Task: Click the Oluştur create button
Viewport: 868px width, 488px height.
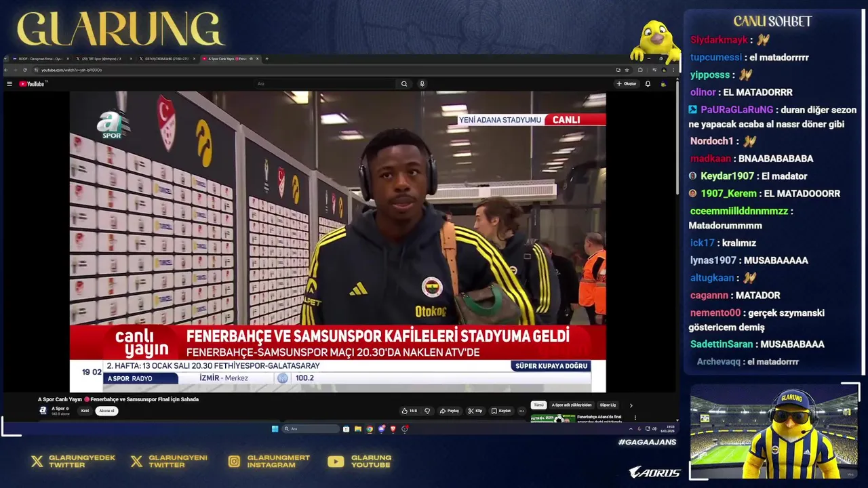Action: click(627, 84)
